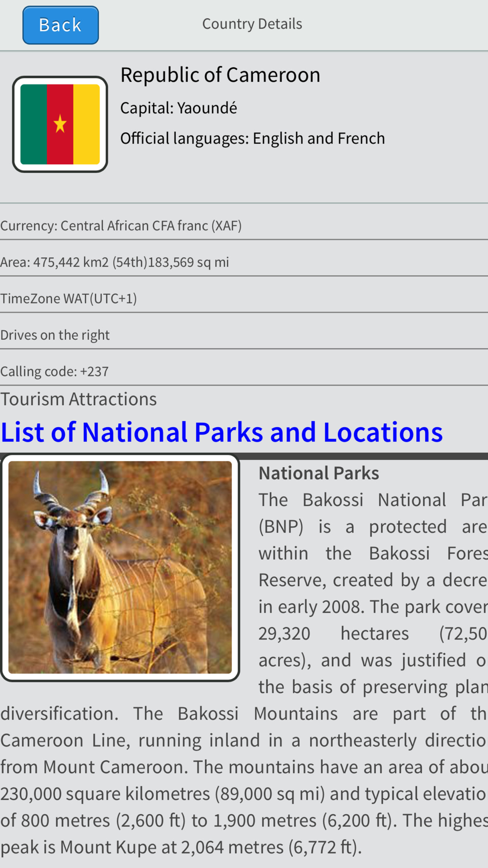This screenshot has height=868, width=488.
Task: Tap the bold National Parks subheading
Action: point(319,473)
